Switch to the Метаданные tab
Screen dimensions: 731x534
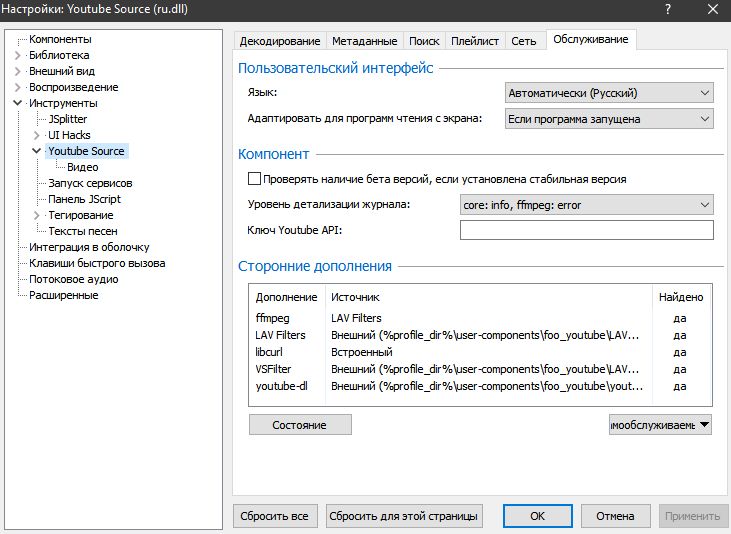(x=365, y=41)
